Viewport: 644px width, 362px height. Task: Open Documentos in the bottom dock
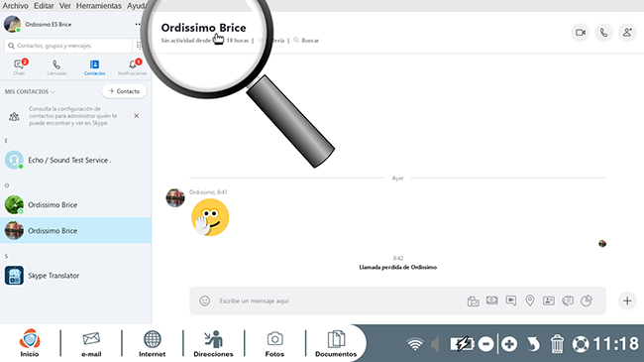(x=336, y=343)
